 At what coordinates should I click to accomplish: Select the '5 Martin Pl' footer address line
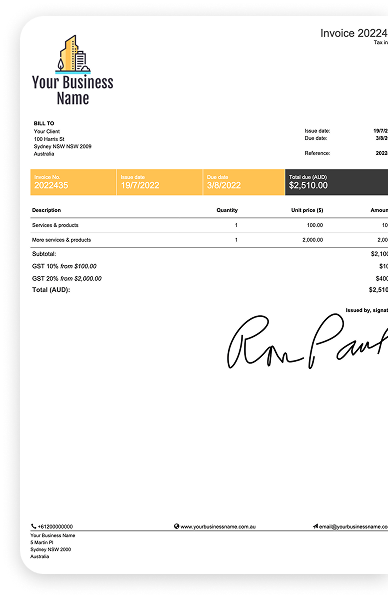tap(42, 542)
